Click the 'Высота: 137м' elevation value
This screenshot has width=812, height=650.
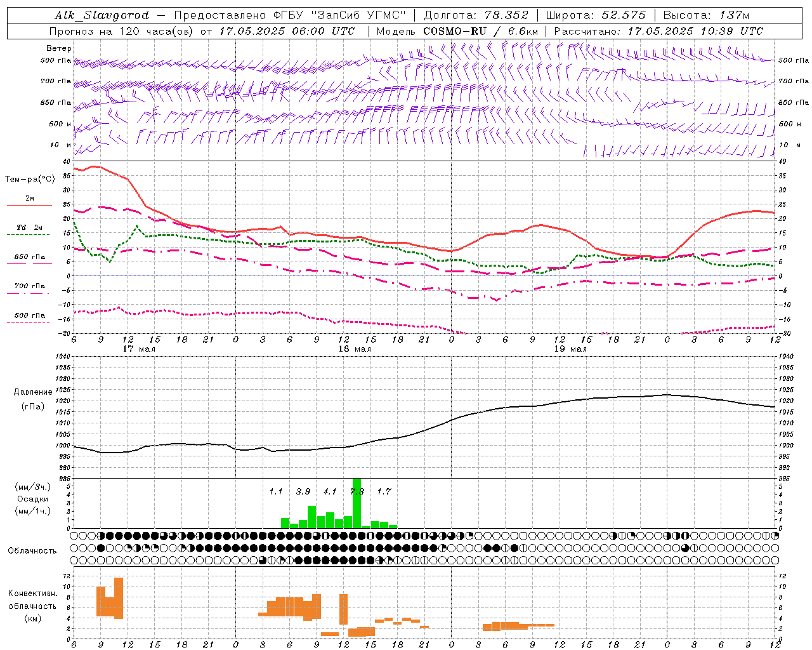click(x=707, y=15)
